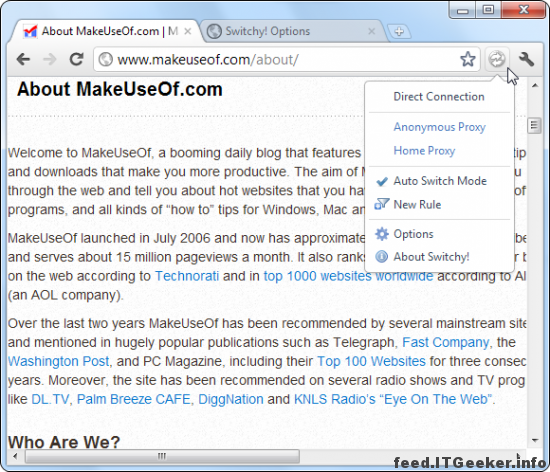Create a New Rule from the Switchy menu

coord(417,204)
